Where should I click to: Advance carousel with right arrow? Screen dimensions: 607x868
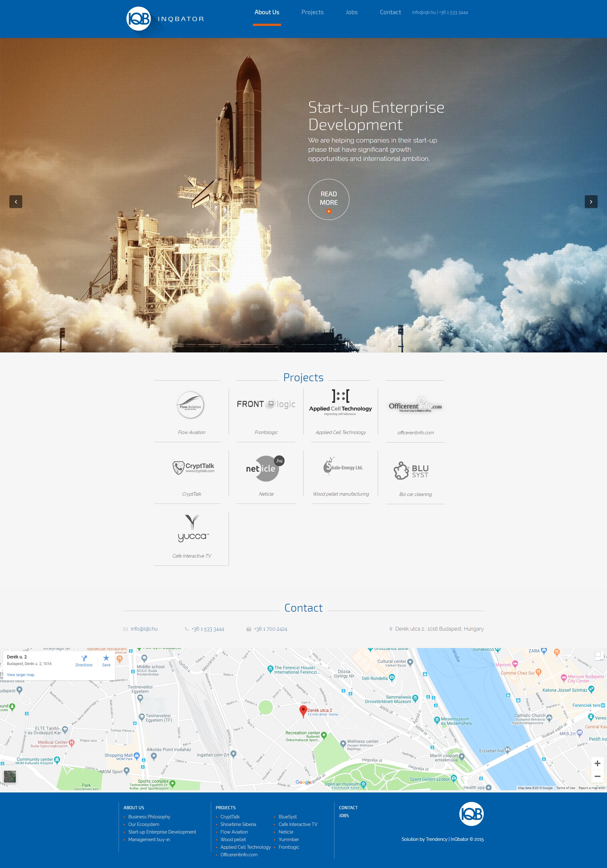591,201
